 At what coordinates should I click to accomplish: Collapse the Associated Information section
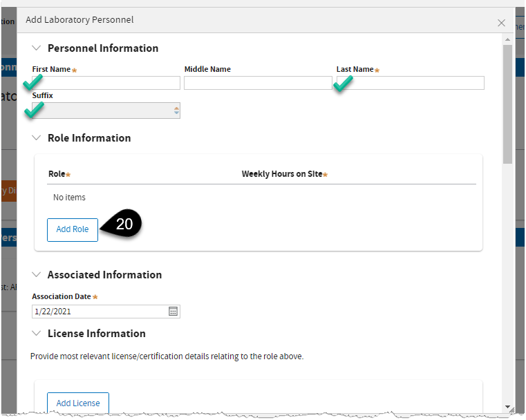tap(37, 275)
